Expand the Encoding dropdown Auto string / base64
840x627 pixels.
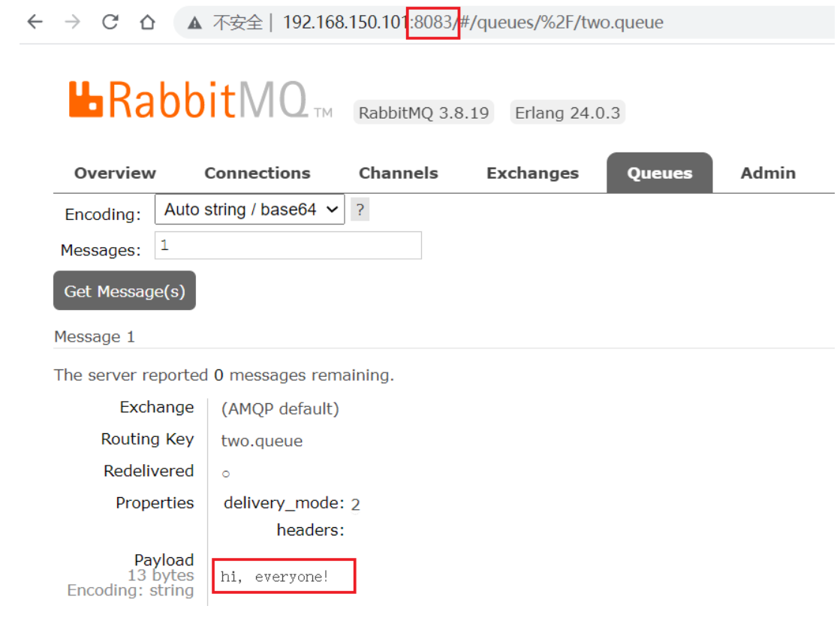[x=250, y=209]
